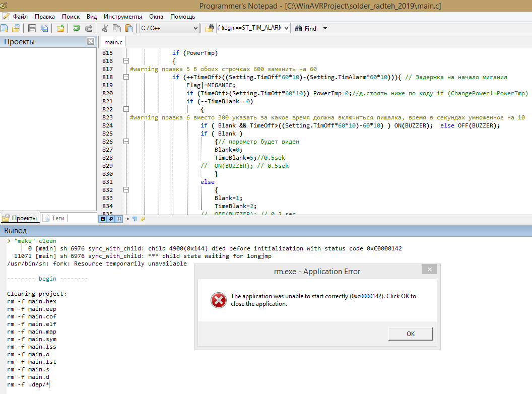Open the Правка menu
The image size is (532, 394).
[45, 17]
